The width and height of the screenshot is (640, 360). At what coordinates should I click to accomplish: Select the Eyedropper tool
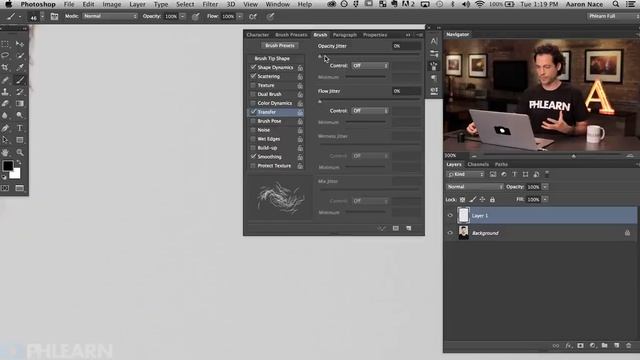pos(20,67)
